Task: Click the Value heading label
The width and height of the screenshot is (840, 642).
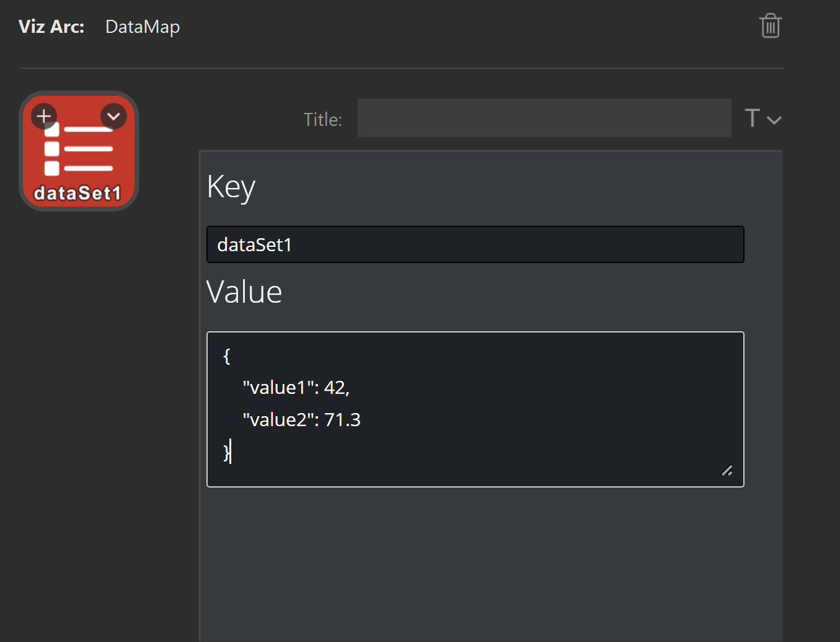Action: pos(244,292)
